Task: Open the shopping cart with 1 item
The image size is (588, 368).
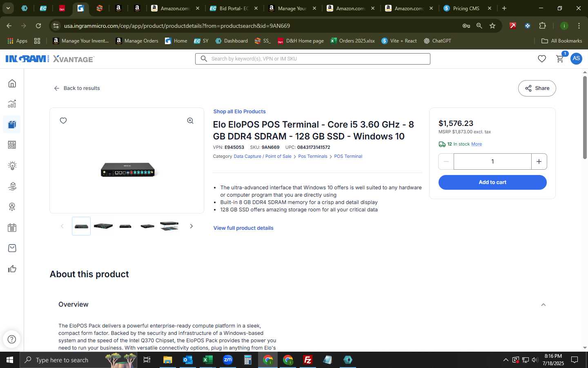Action: pos(560,58)
